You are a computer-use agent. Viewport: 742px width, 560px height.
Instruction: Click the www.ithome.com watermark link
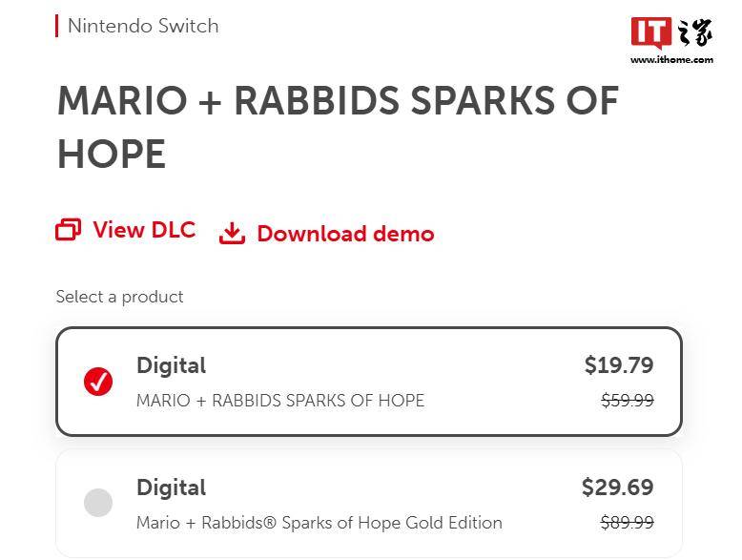click(x=672, y=60)
